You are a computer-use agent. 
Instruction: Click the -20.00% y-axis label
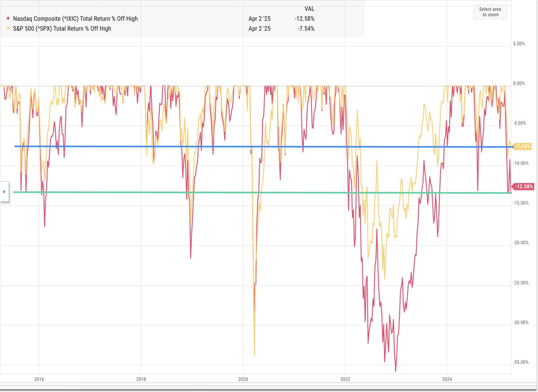point(521,243)
